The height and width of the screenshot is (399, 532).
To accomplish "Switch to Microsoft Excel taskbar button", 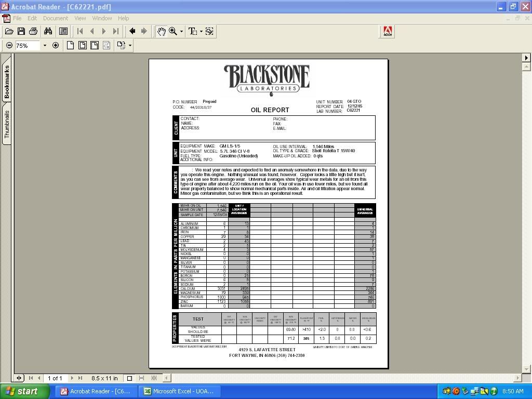I will [x=179, y=391].
